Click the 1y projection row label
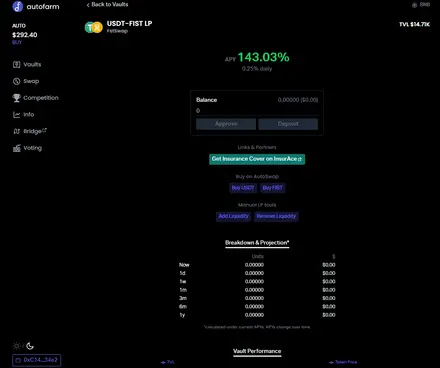 coord(182,315)
